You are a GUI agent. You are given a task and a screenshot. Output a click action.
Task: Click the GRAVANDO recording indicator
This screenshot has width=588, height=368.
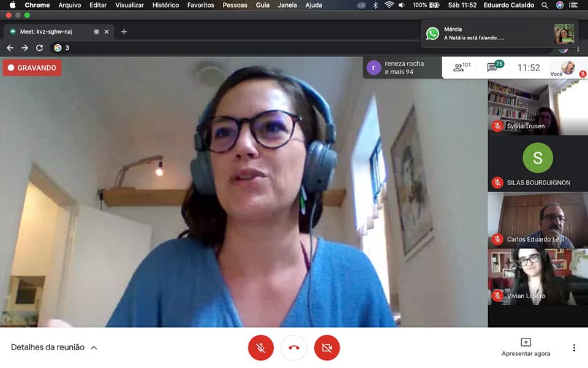click(x=32, y=67)
